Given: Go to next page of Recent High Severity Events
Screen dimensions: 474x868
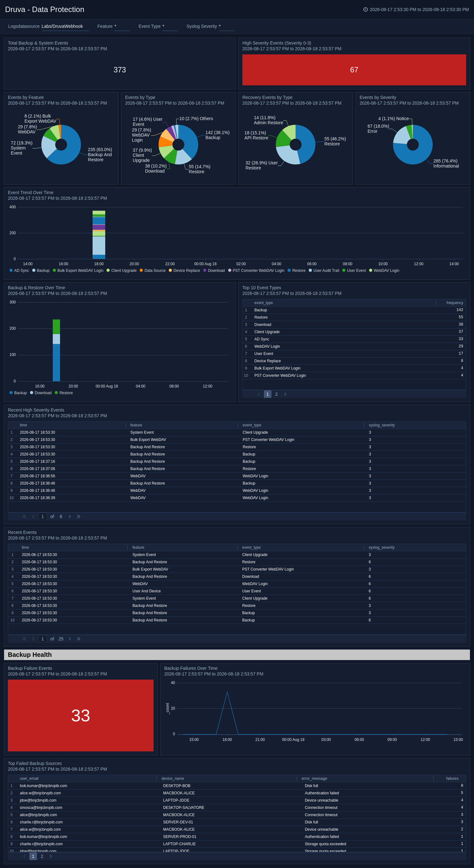Looking at the screenshot, I should tap(70, 517).
